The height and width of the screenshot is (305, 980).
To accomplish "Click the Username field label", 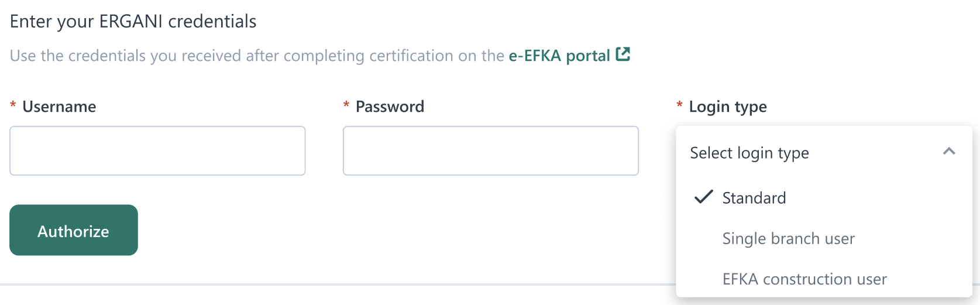I will click(59, 107).
